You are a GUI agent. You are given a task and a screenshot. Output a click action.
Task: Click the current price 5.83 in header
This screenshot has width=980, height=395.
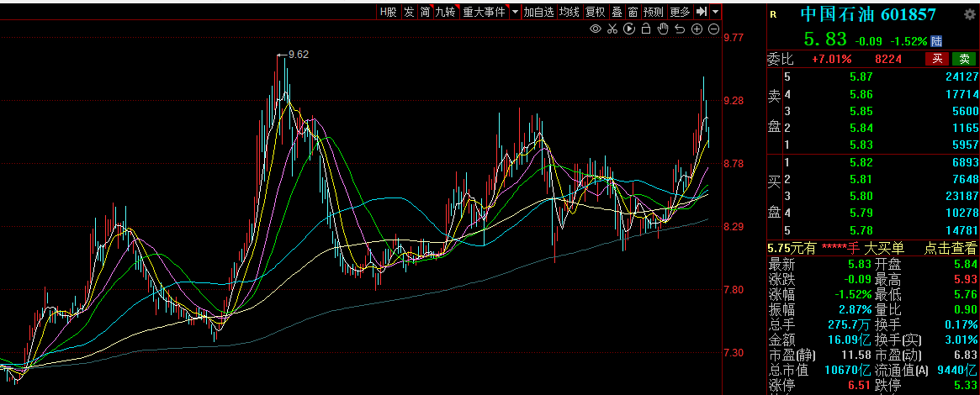(x=825, y=40)
